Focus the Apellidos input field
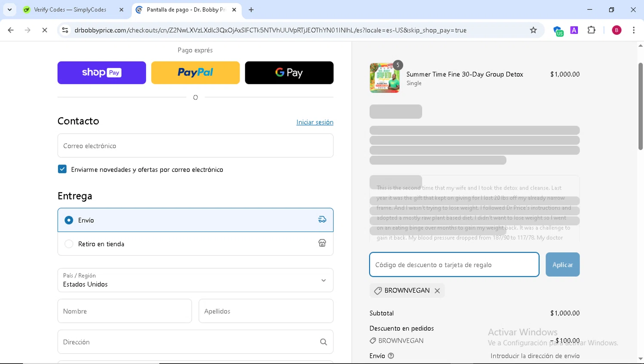The width and height of the screenshot is (644, 364). pyautogui.click(x=266, y=311)
